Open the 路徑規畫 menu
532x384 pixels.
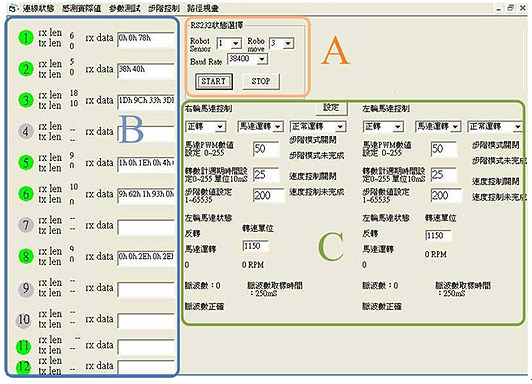203,8
